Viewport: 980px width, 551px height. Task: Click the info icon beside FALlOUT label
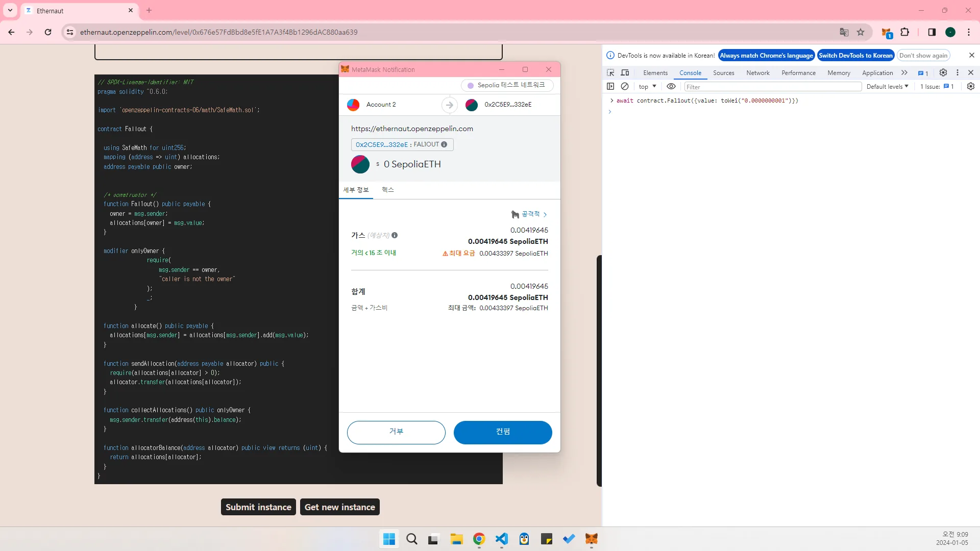point(444,144)
